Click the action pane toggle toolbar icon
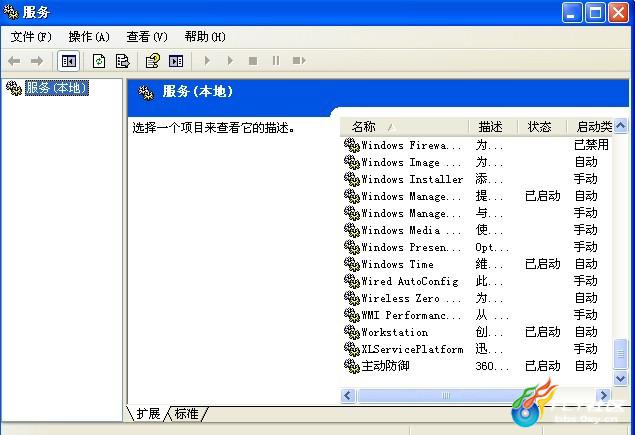This screenshot has width=635, height=435. (176, 61)
